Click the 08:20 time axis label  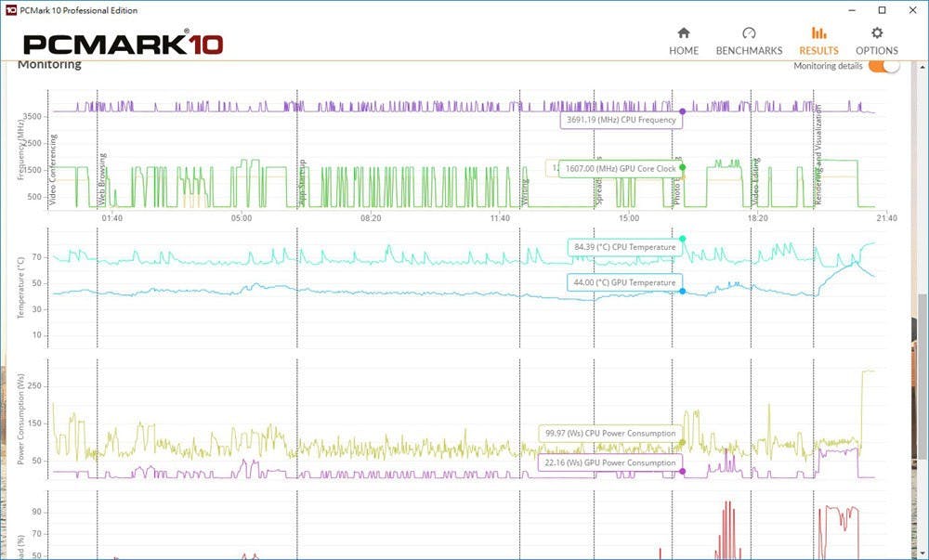pos(371,218)
